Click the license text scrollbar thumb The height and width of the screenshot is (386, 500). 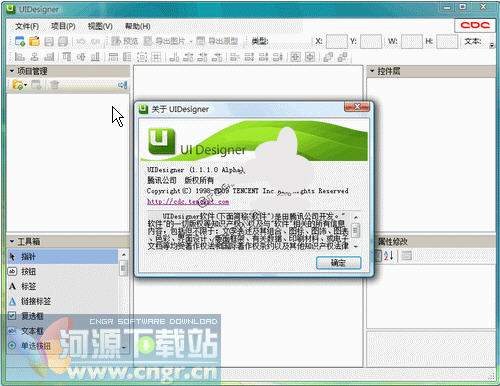pyautogui.click(x=356, y=230)
